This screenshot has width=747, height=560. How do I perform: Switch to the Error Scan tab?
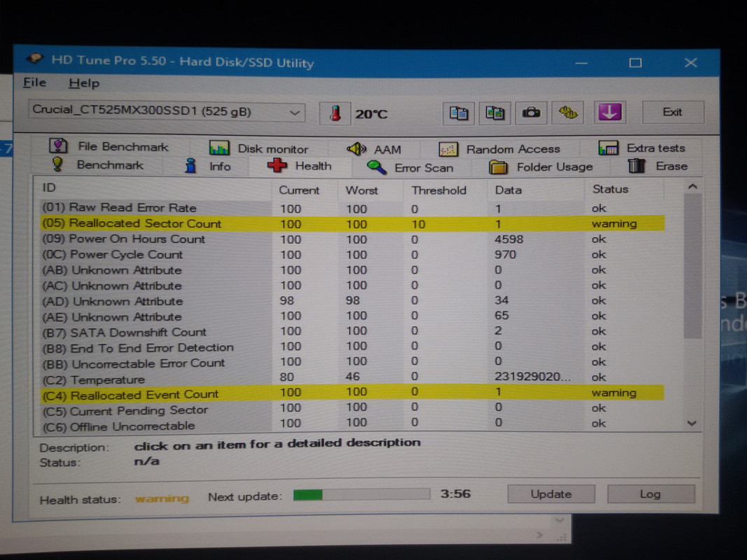coord(410,167)
